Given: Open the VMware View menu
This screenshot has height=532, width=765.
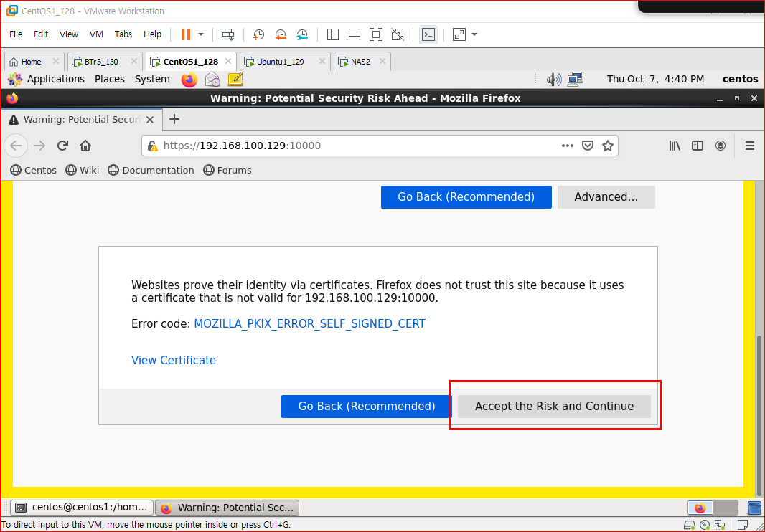Looking at the screenshot, I should pyautogui.click(x=69, y=34).
